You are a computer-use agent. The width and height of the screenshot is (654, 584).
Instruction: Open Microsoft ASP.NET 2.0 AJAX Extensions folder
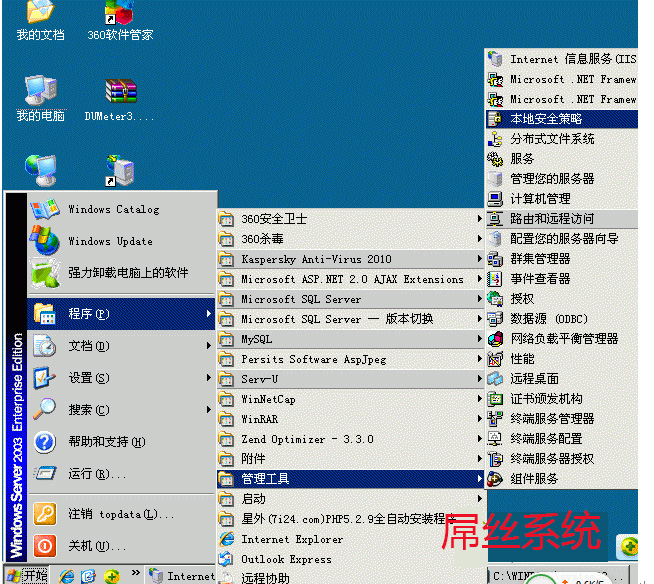pos(350,279)
